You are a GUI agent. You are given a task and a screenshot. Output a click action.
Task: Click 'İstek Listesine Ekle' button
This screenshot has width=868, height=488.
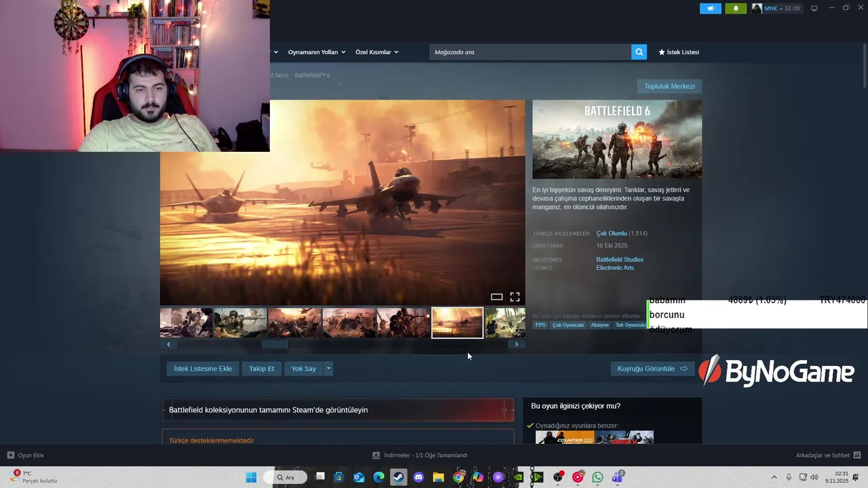[203, 369]
